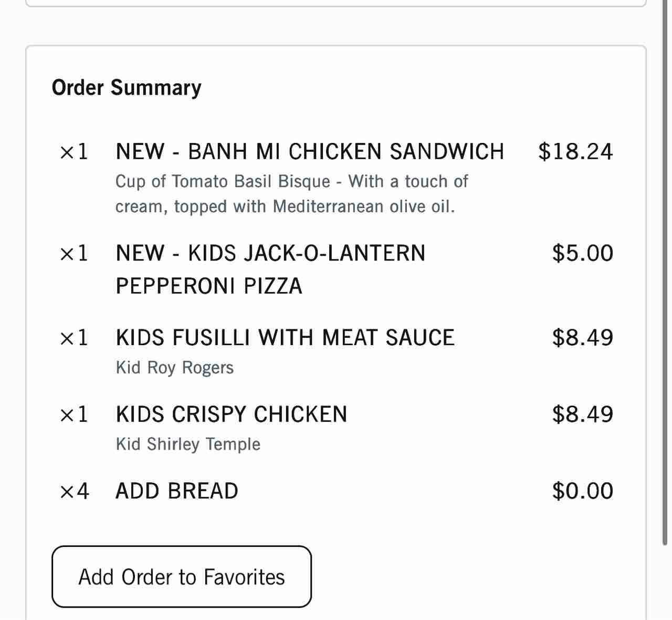Click Add Order to Favorites button
This screenshot has width=672, height=620.
(181, 576)
